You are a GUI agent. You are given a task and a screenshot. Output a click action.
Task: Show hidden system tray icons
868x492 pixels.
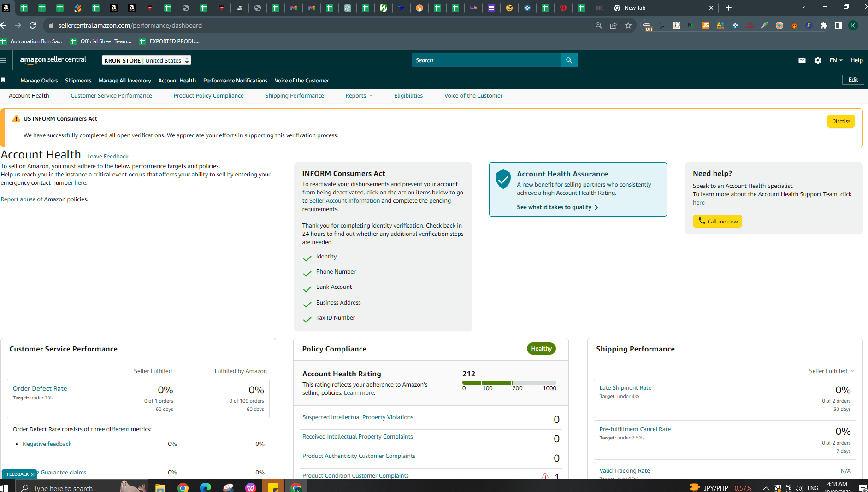766,488
